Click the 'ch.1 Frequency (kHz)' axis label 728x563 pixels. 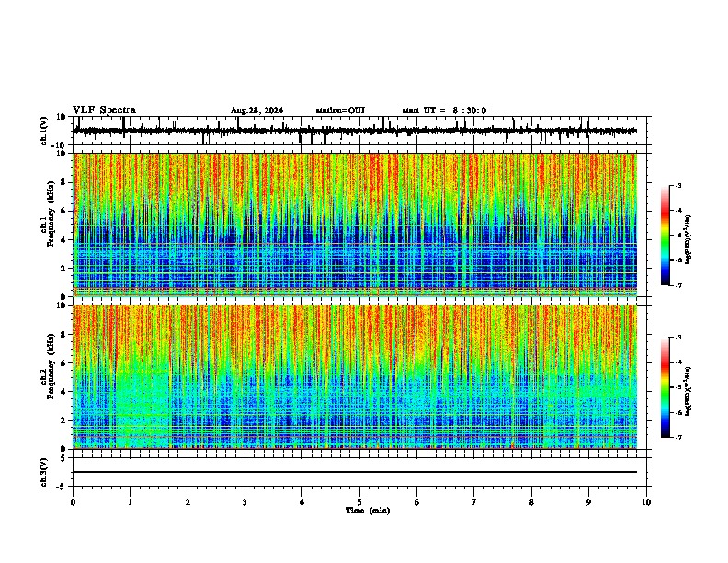coord(48,213)
